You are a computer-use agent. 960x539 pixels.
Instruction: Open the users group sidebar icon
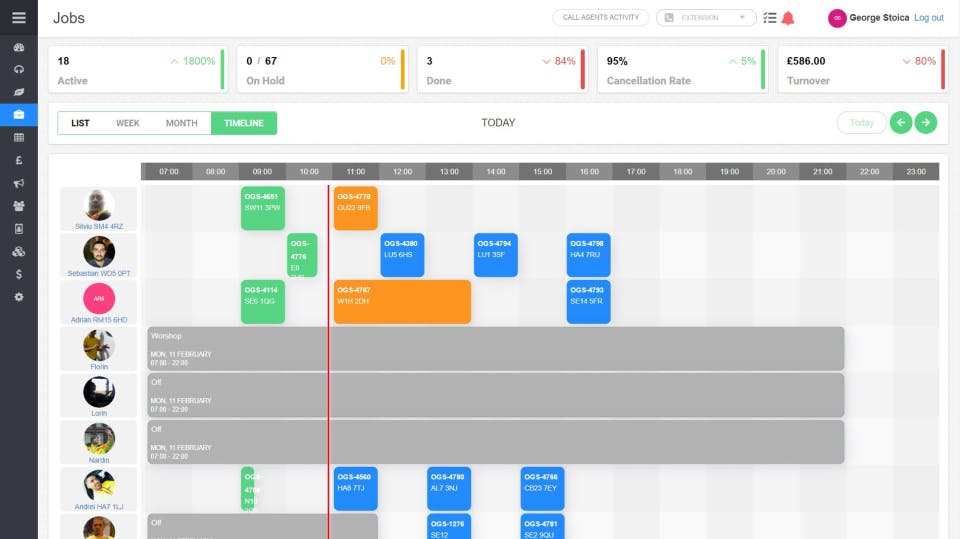[x=18, y=206]
